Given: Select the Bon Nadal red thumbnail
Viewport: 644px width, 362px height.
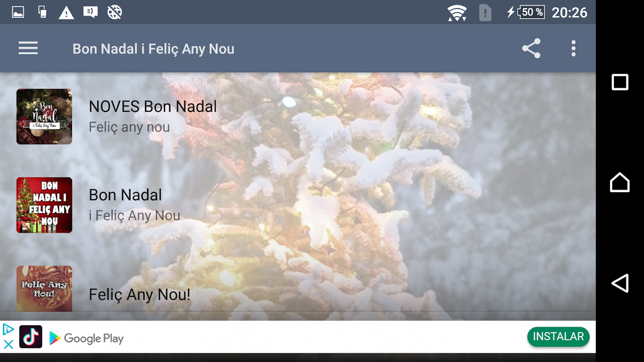Looking at the screenshot, I should (x=44, y=205).
